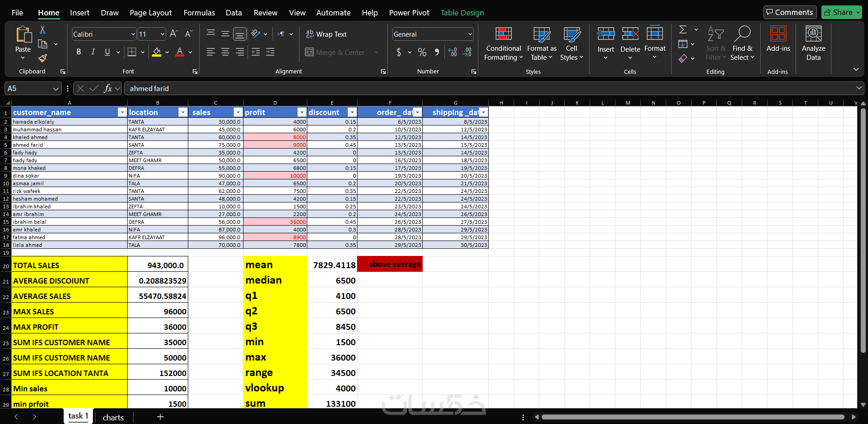The image size is (868, 424).
Task: Add a new sheet with plus
Action: (160, 417)
